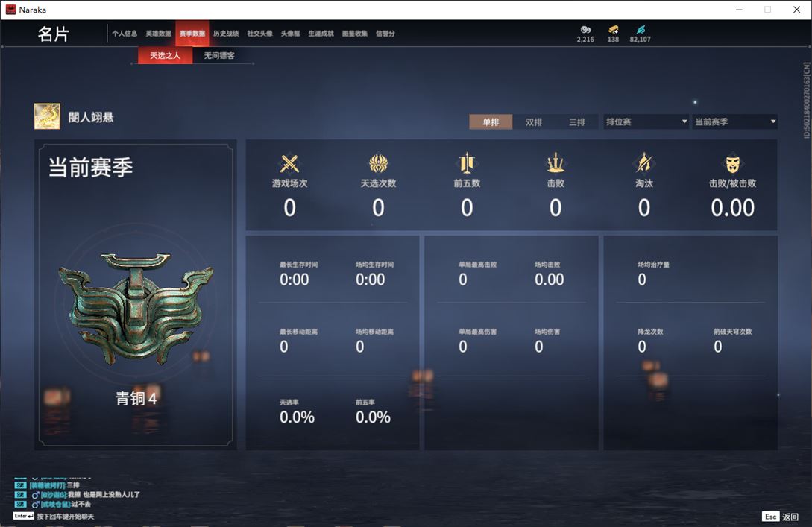Close the Naraka window
The width and height of the screenshot is (812, 527).
tap(796, 10)
